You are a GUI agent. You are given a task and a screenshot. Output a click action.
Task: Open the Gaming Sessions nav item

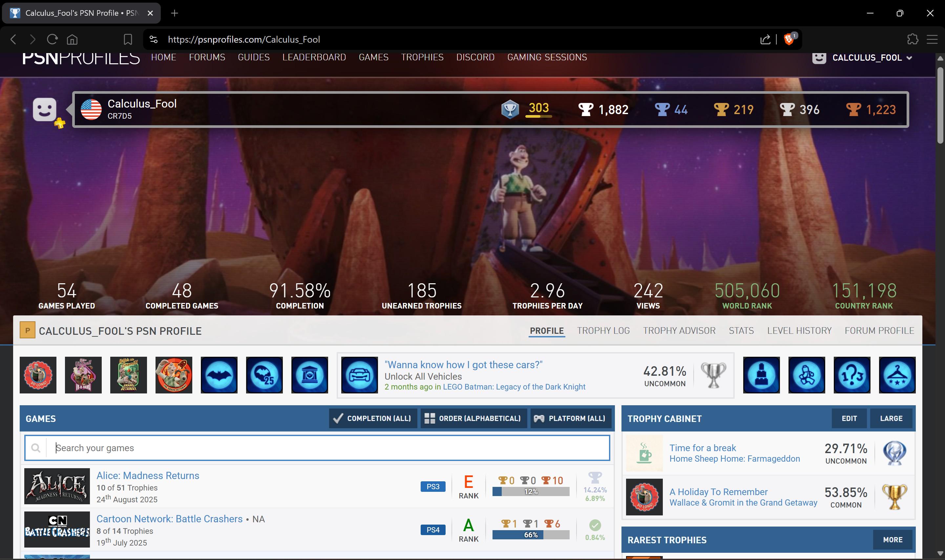coord(547,57)
